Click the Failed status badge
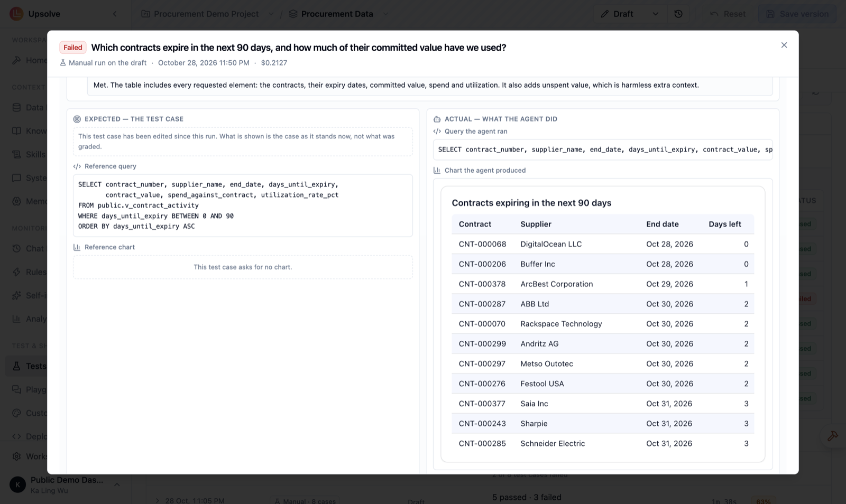Image resolution: width=846 pixels, height=504 pixels. [73, 48]
